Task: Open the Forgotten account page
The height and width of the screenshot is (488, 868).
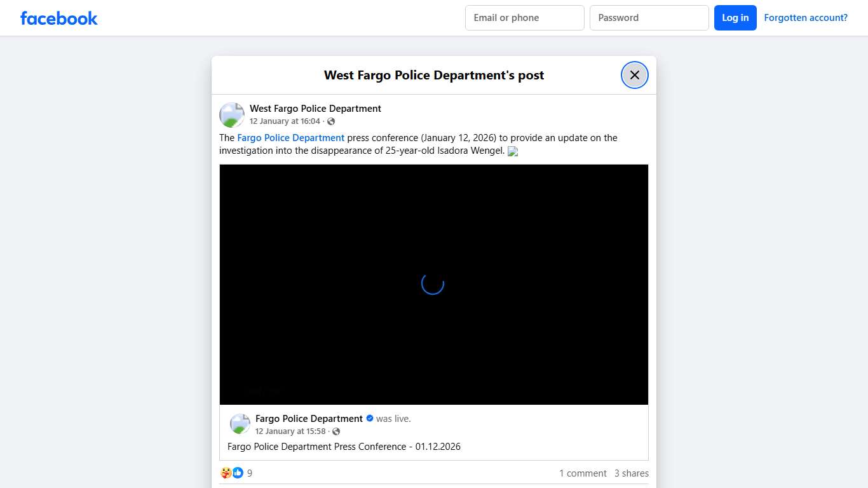Action: pyautogui.click(x=806, y=17)
